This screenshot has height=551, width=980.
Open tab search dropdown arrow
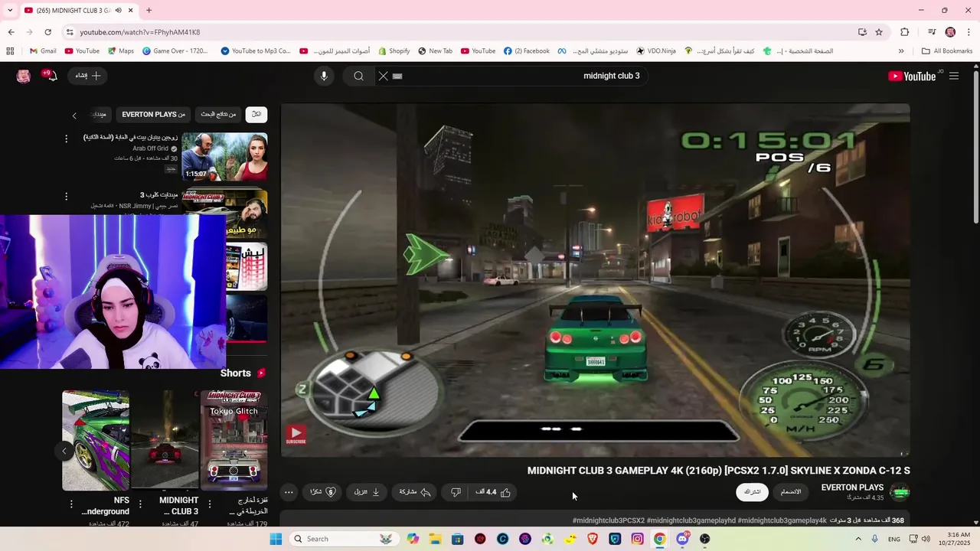click(9, 10)
